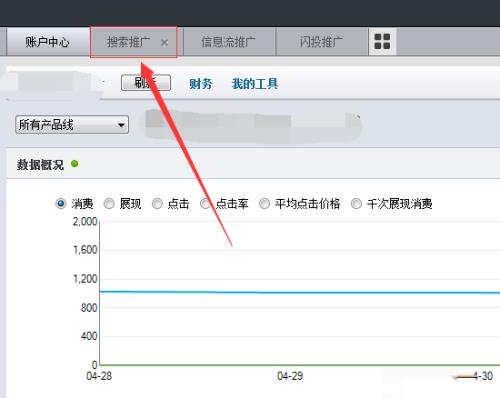Click the 04-29 date label on chart

[290, 376]
